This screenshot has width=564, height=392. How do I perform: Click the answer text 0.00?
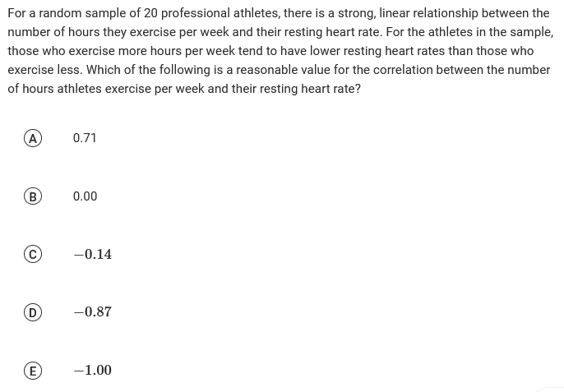pos(85,196)
